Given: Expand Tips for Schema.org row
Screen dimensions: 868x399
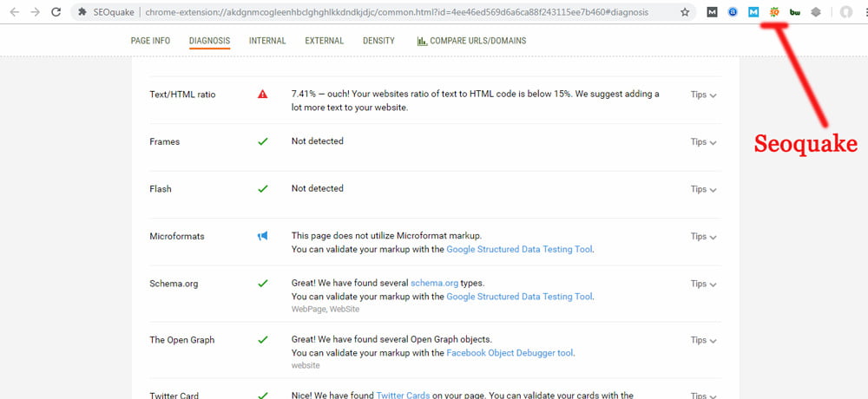Looking at the screenshot, I should pos(704,284).
